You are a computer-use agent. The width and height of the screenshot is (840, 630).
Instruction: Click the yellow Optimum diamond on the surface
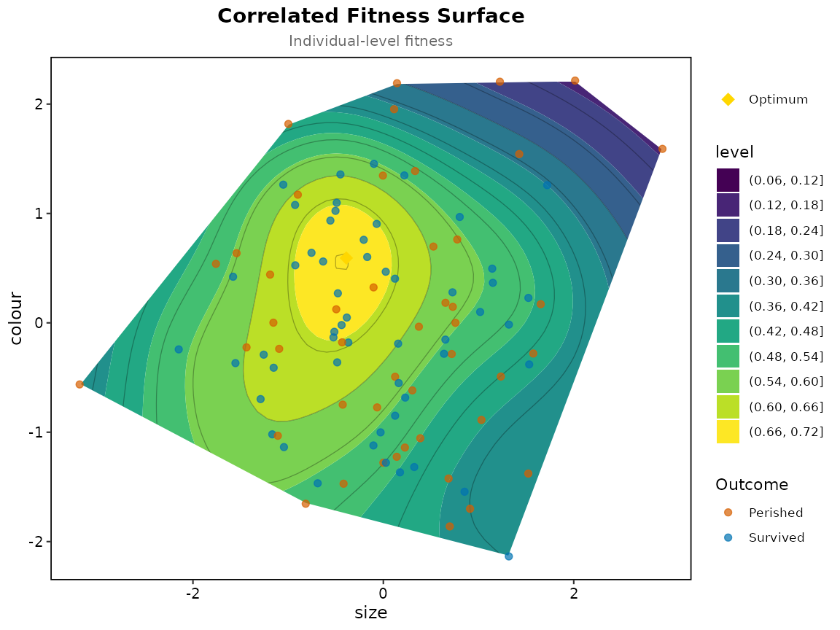pos(346,258)
